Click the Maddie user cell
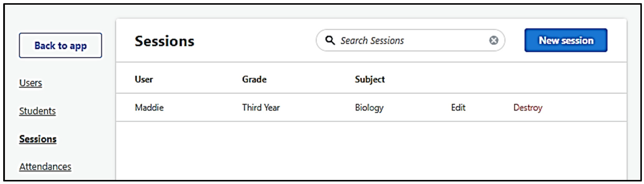 click(x=149, y=107)
